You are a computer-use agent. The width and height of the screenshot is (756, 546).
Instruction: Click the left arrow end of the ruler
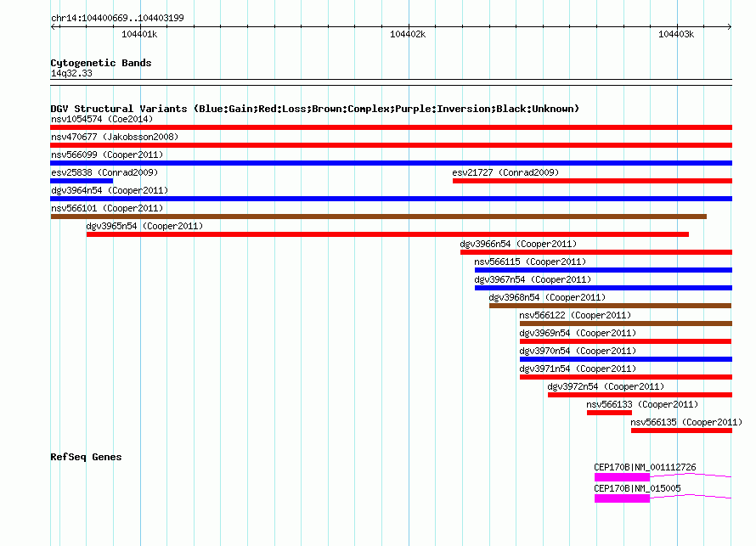click(x=54, y=26)
